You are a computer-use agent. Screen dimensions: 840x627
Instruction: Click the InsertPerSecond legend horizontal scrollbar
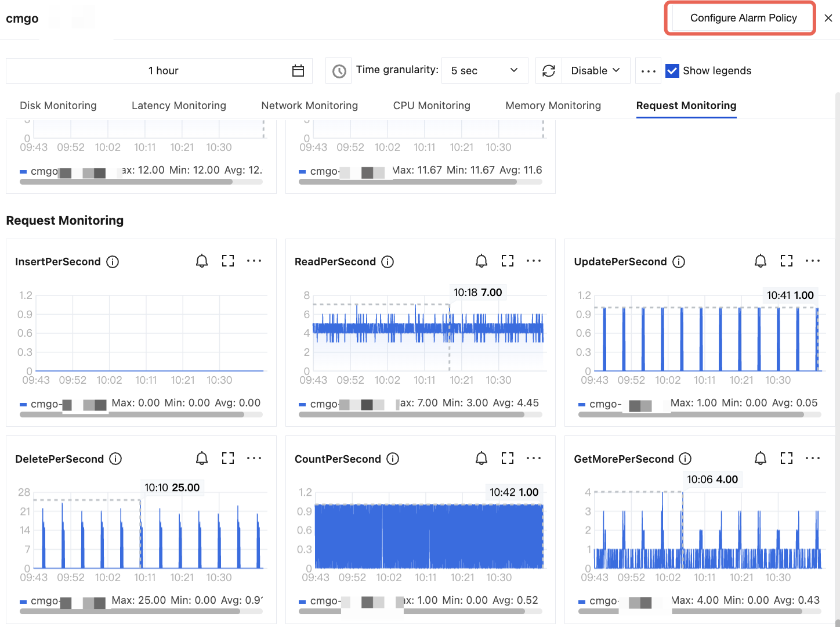(132, 415)
